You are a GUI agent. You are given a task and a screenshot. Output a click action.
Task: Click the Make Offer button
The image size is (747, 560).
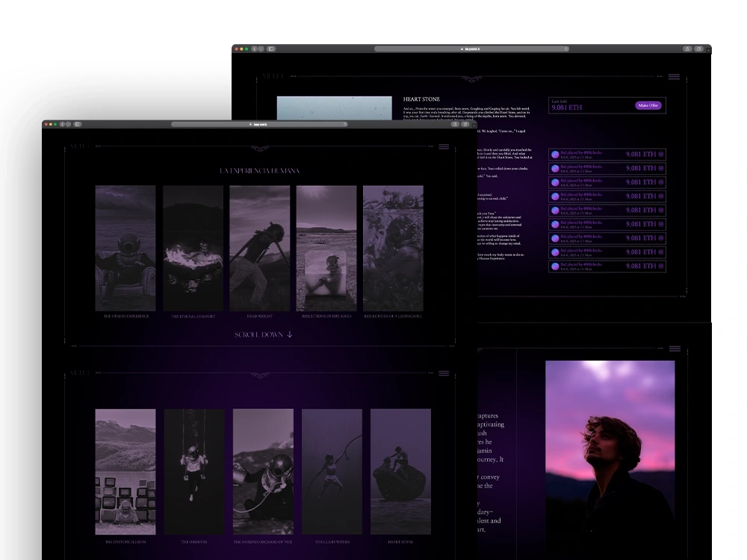[x=648, y=105]
